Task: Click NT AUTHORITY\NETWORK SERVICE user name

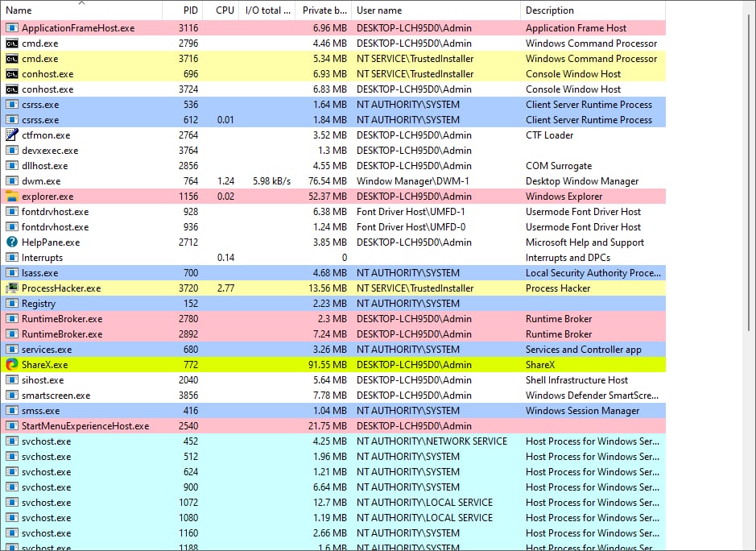Action: tap(432, 441)
